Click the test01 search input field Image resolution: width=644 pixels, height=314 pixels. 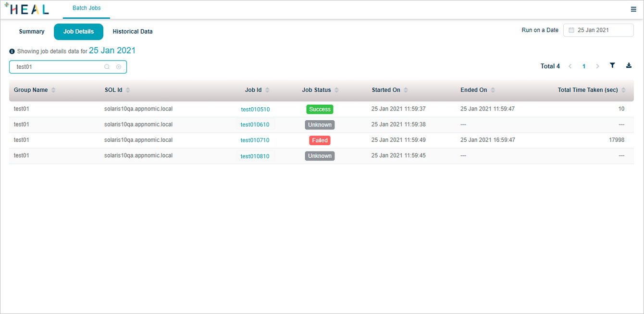(58, 67)
